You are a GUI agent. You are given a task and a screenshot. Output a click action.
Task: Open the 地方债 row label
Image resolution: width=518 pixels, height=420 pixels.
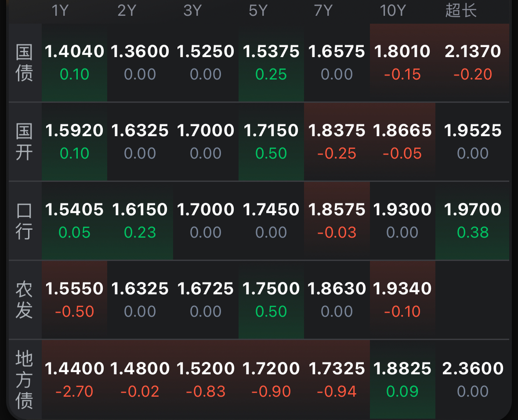pyautogui.click(x=24, y=380)
